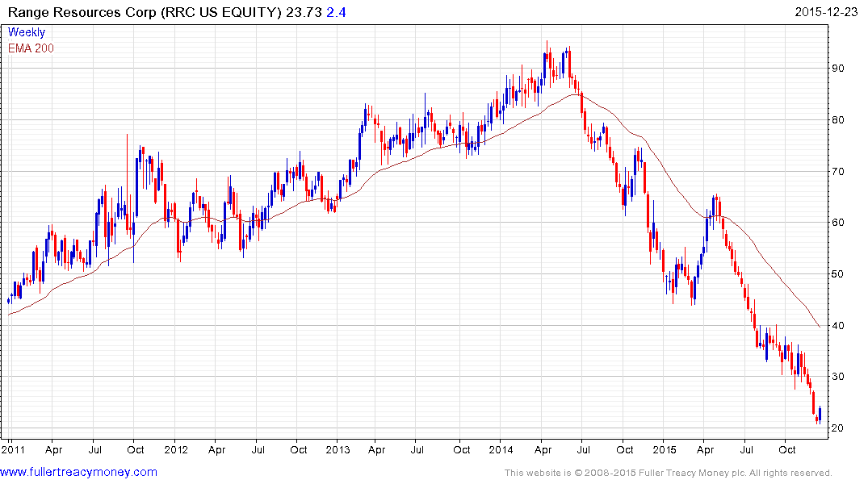
Task: Click the 70 price label on the right axis
Action: [x=844, y=172]
